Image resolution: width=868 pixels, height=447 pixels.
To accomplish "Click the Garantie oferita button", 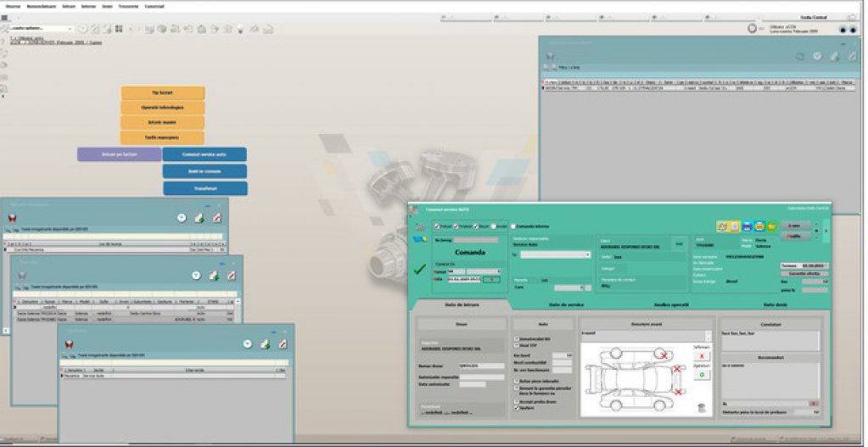I will tap(804, 274).
